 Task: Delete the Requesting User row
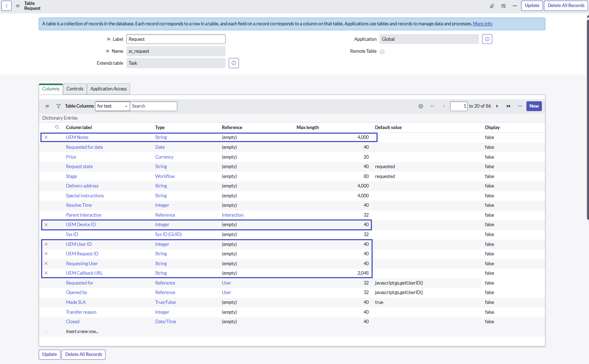click(46, 264)
